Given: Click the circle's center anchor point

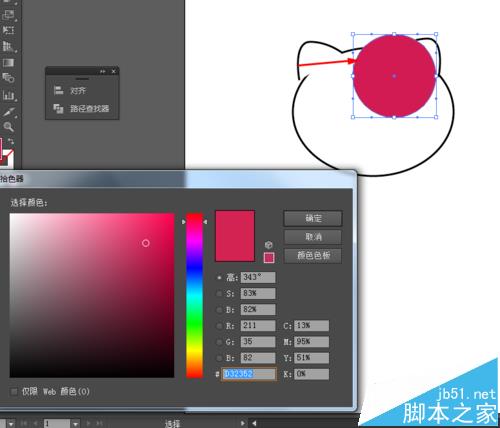Looking at the screenshot, I should coord(394,76).
